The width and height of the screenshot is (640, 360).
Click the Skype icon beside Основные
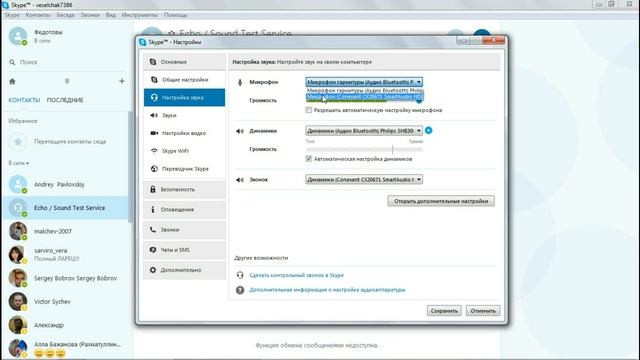pos(153,62)
